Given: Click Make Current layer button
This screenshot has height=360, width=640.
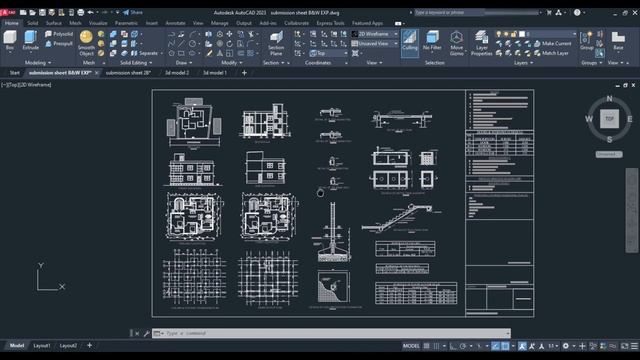Looking at the screenshot, I should tap(553, 44).
